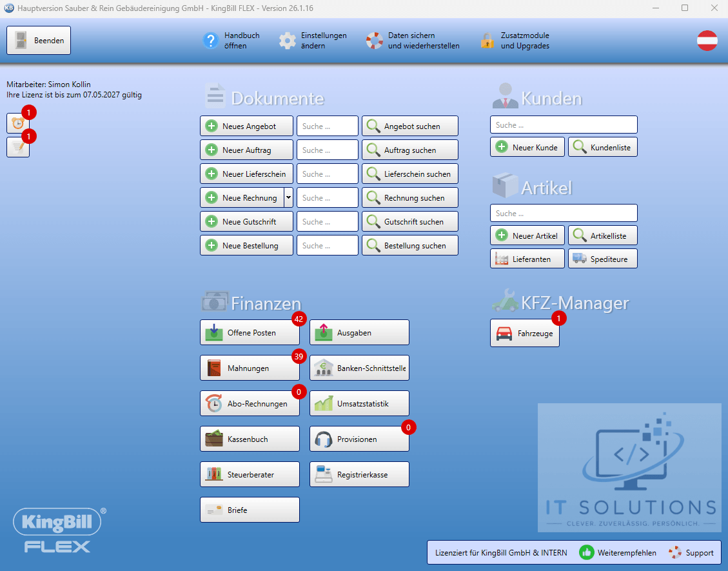728x571 pixels.
Task: Open Daten sichern und wiederherstellen
Action: [413, 41]
